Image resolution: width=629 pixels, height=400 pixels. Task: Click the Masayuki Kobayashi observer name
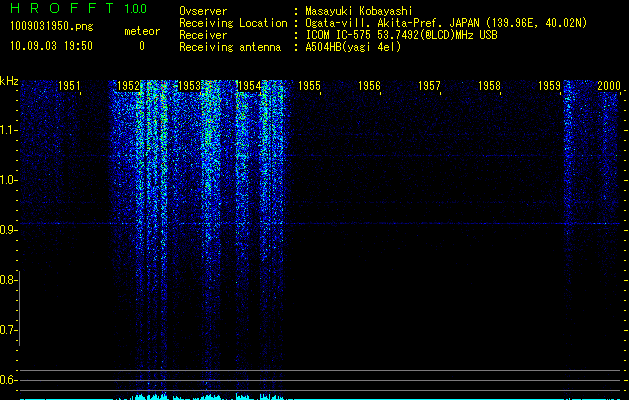pos(359,11)
